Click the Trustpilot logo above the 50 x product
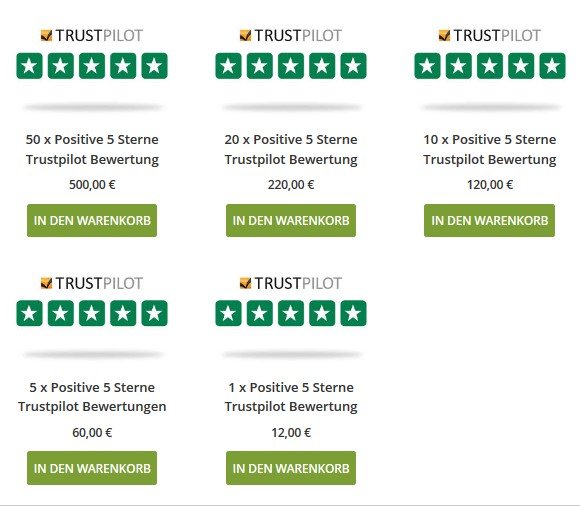The image size is (580, 507). pos(92,36)
